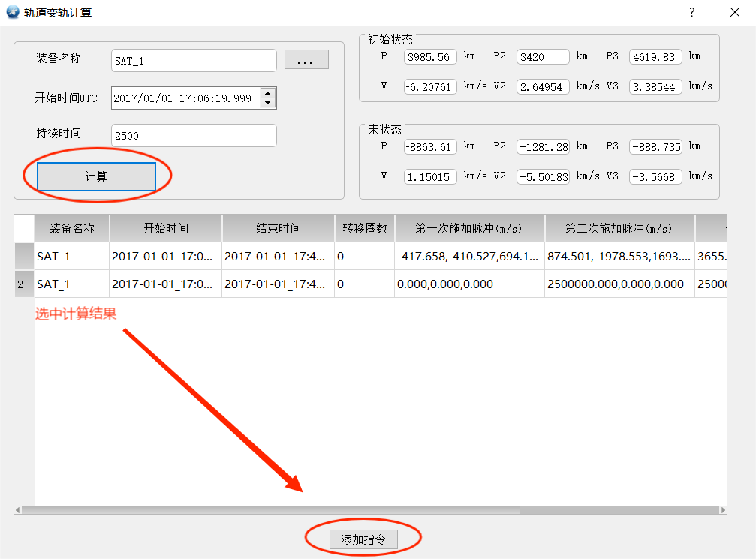
Task: Click final state V1 field 1.15015
Action: (x=430, y=177)
